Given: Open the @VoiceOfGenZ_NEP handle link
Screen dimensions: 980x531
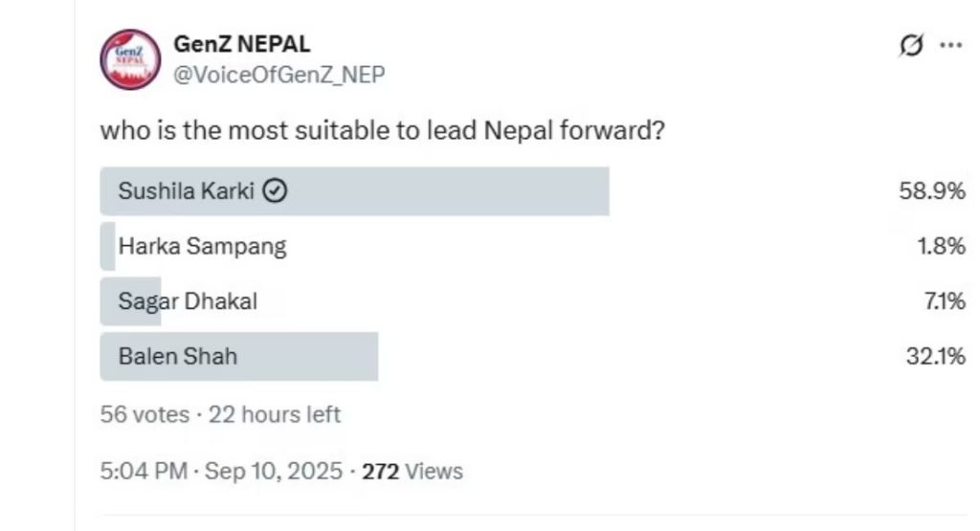Looking at the screenshot, I should click(x=278, y=76).
